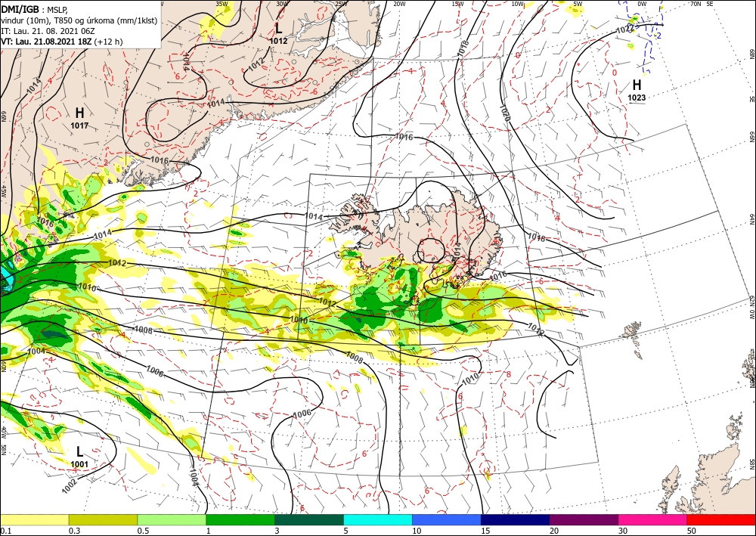
Task: Click the legend value '0.3'
Action: coord(75,531)
